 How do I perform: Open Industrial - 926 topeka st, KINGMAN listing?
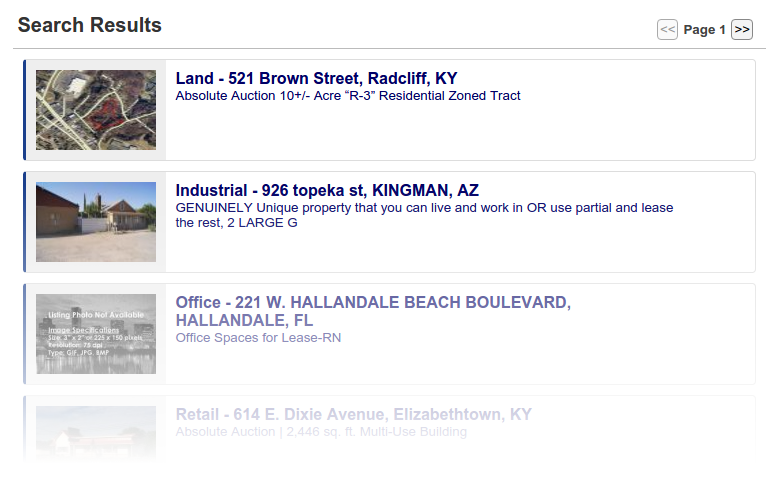(x=327, y=190)
